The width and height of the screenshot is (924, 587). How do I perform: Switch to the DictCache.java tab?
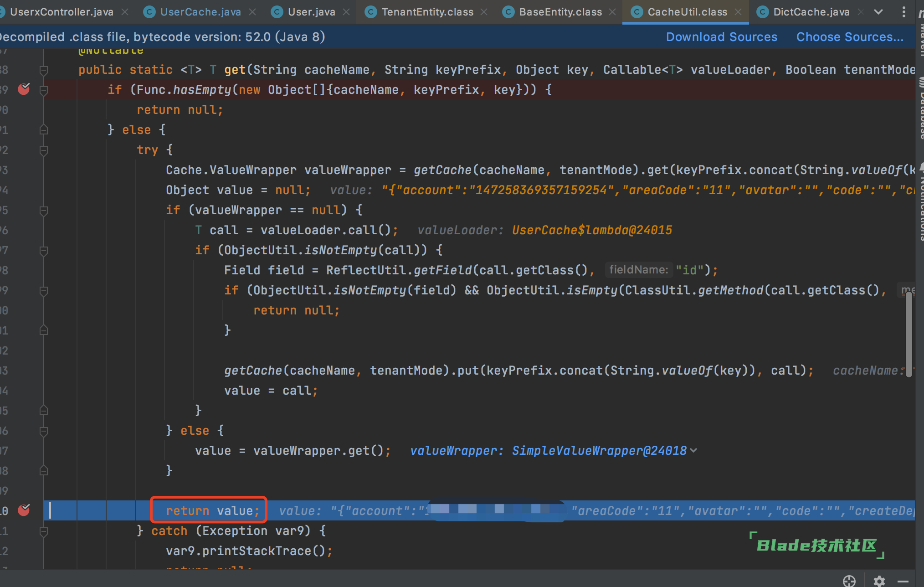pos(803,12)
